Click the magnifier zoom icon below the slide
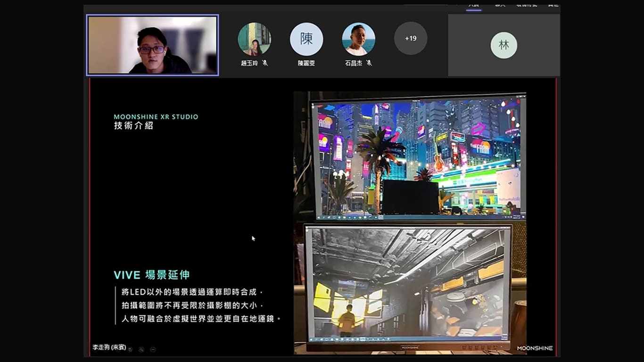Screen dimensions: 644x362 [141, 349]
